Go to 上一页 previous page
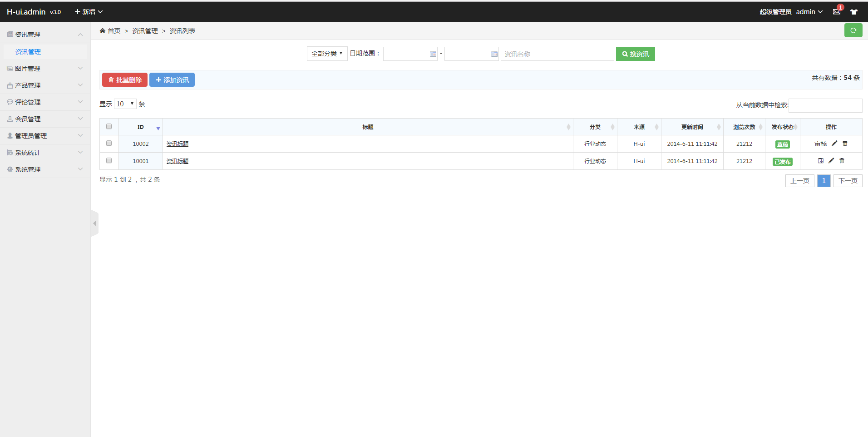The image size is (868, 437). click(800, 181)
